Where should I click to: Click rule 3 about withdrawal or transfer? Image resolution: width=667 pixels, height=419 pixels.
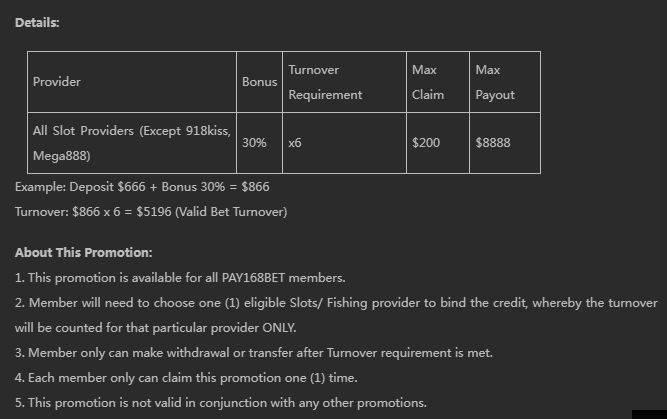click(254, 352)
